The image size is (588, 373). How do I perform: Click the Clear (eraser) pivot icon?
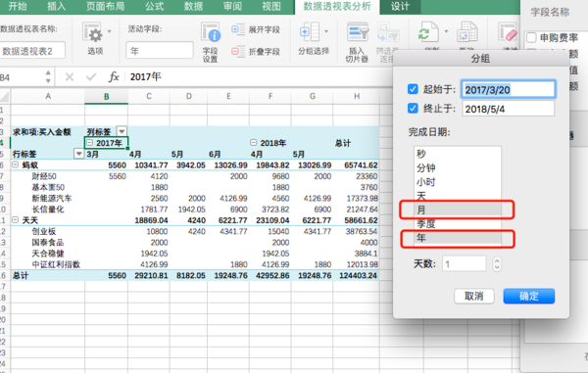pos(508,32)
